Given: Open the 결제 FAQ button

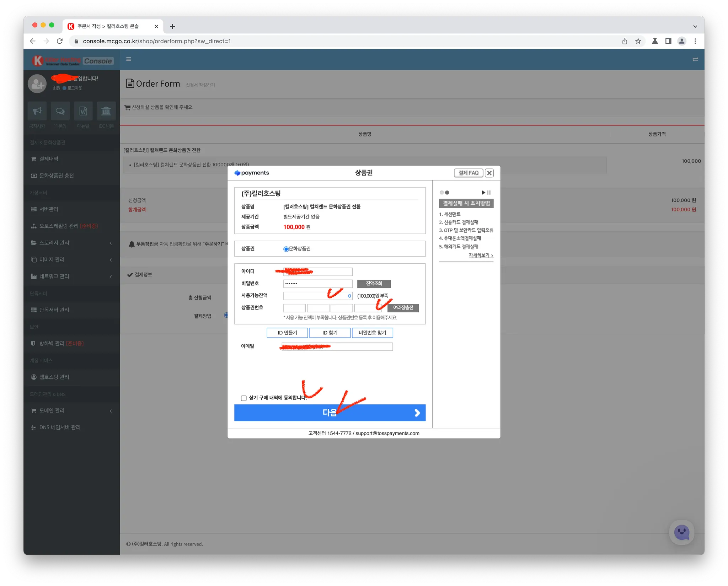Looking at the screenshot, I should pyautogui.click(x=468, y=173).
